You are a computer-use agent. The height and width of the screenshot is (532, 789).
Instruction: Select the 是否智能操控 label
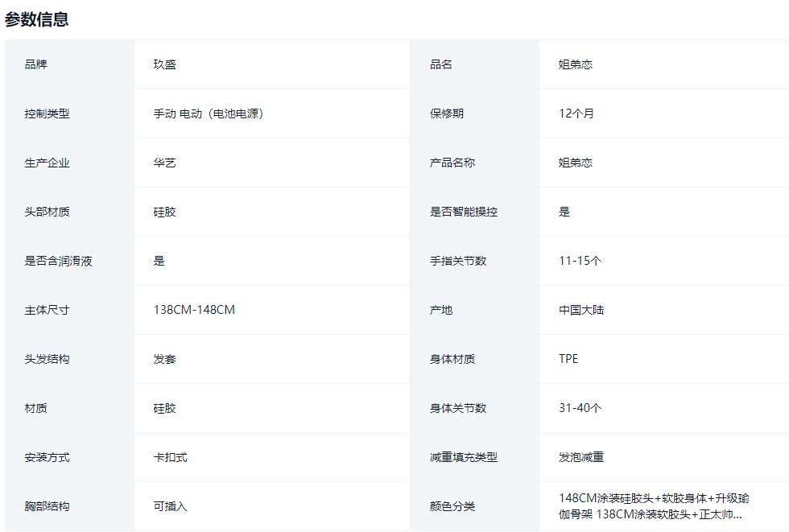point(464,212)
